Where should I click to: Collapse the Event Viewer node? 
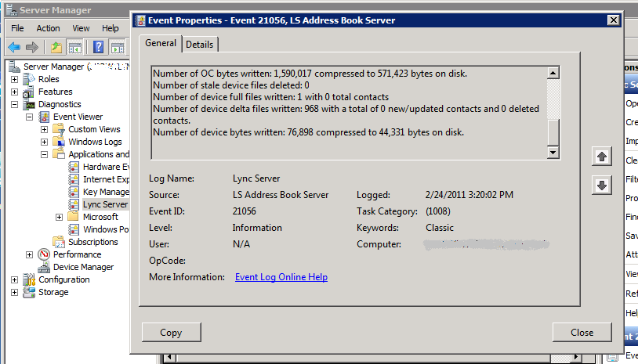29,117
